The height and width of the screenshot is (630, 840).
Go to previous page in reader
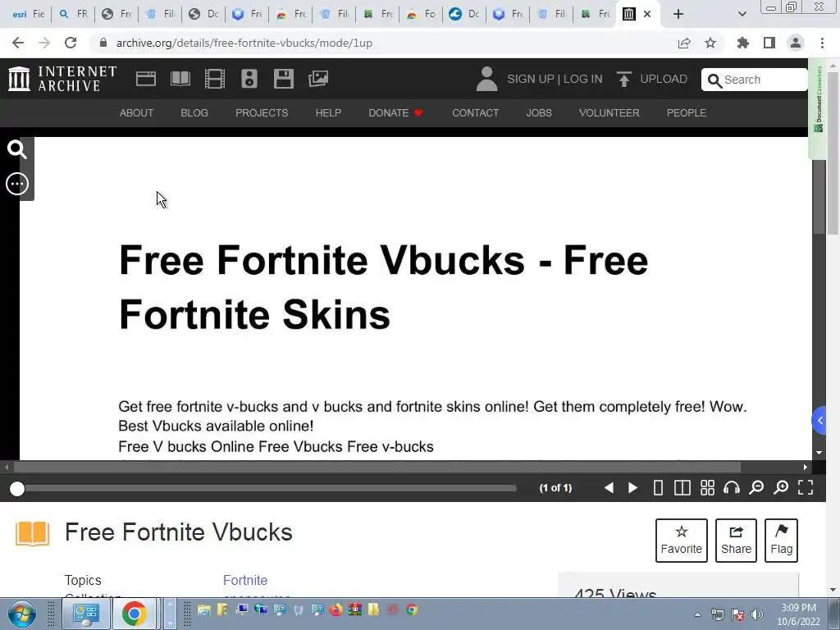click(x=609, y=487)
